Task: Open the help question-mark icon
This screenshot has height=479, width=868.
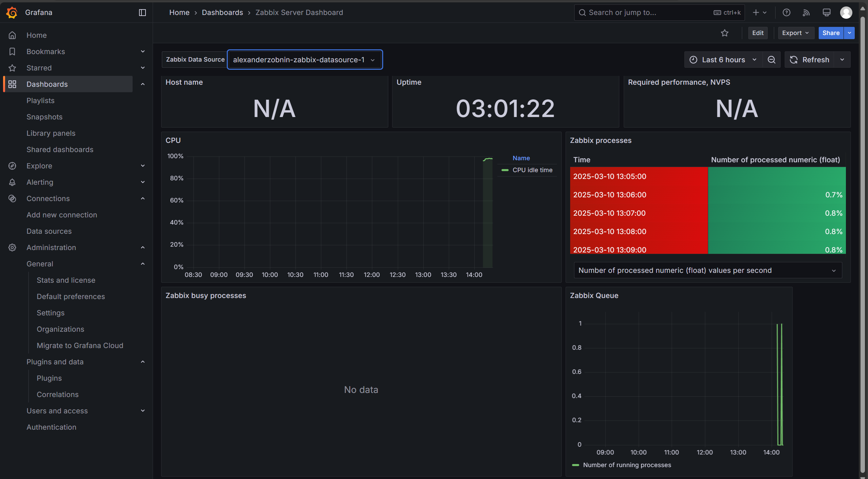Action: (786, 13)
